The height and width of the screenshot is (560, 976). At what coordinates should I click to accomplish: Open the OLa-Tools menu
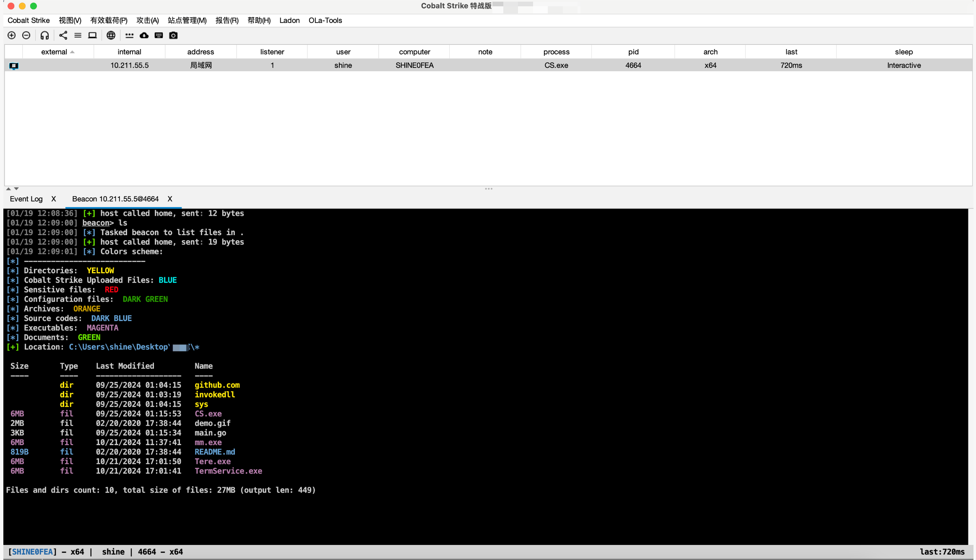pyautogui.click(x=325, y=21)
